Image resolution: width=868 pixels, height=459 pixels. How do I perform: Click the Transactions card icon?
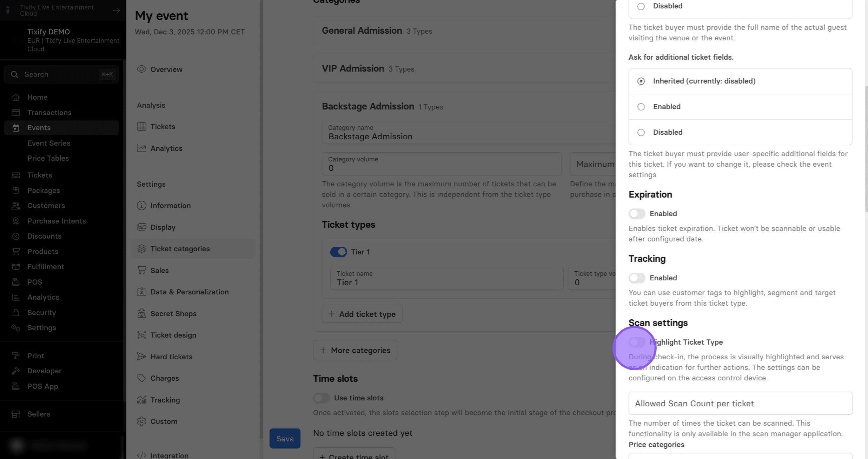[15, 113]
